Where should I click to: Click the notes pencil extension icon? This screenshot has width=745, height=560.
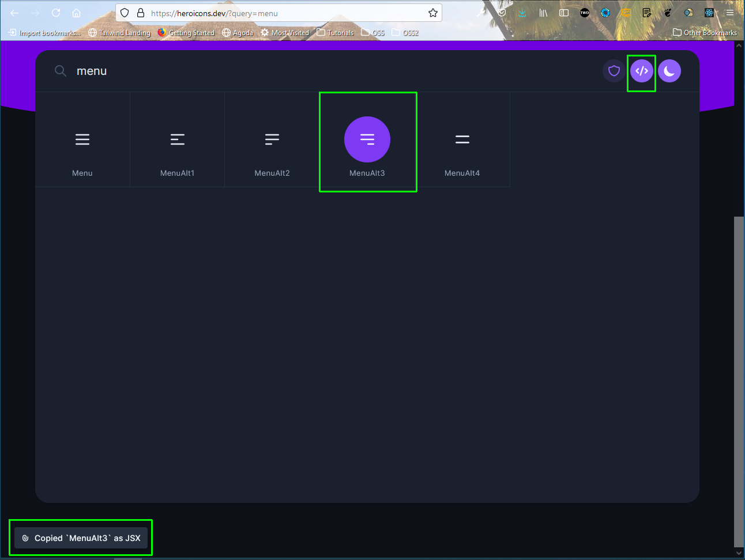[647, 13]
